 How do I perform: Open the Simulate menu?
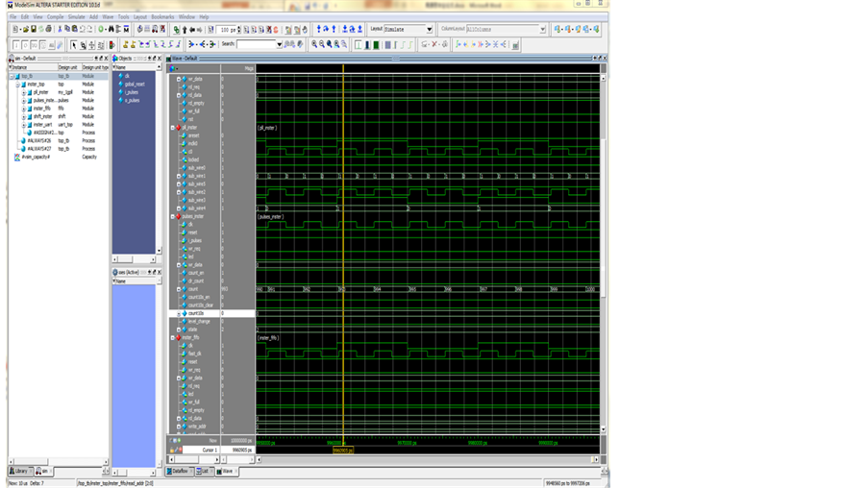[x=76, y=16]
